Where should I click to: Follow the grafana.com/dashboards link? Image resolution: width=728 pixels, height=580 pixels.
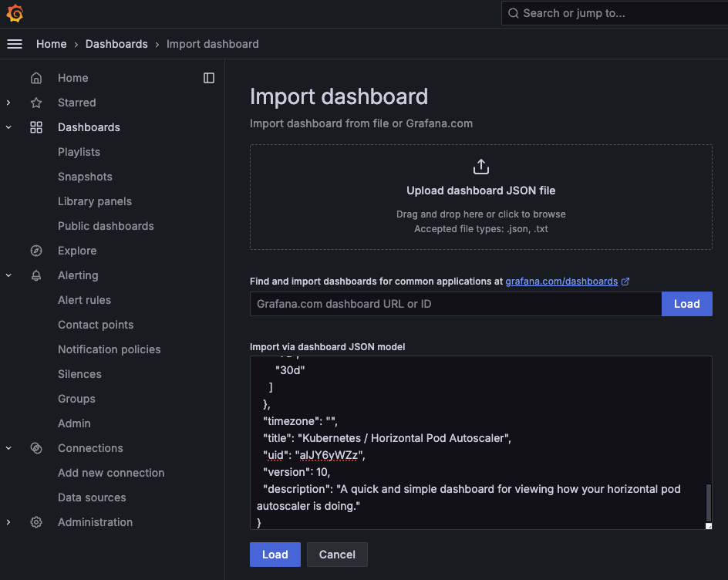561,282
